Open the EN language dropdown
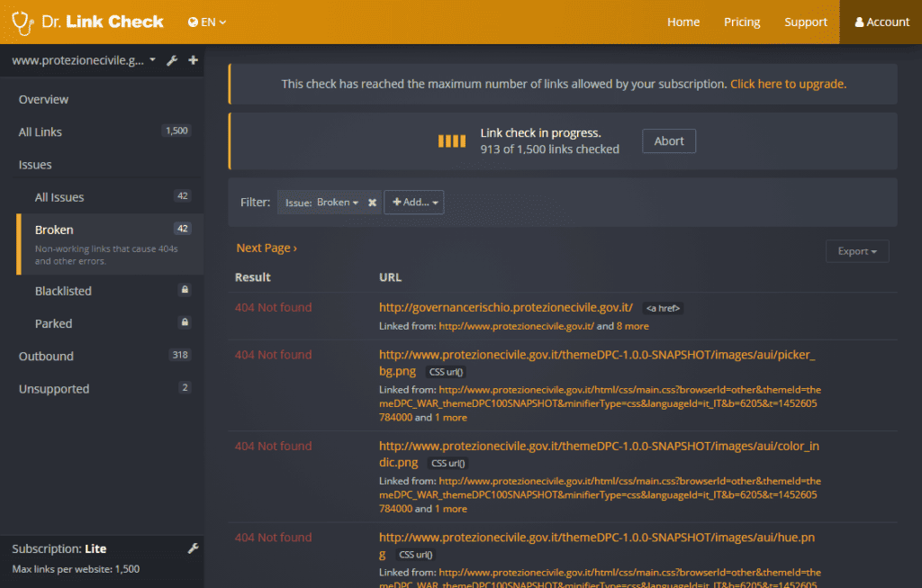This screenshot has height=588, width=922. (x=207, y=22)
